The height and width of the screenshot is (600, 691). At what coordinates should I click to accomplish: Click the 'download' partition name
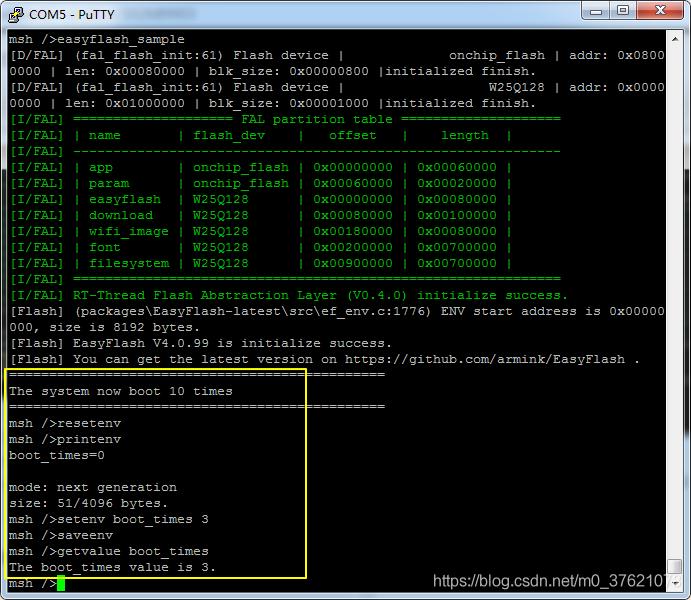pos(121,215)
